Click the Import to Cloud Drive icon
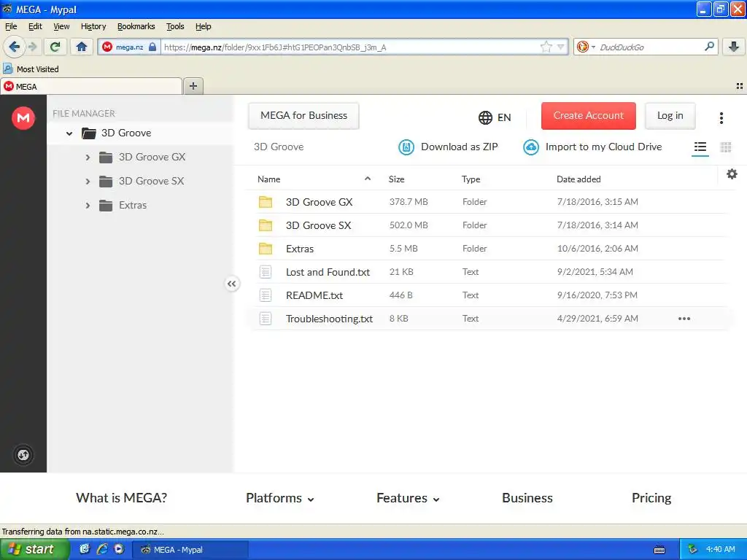 [531, 147]
